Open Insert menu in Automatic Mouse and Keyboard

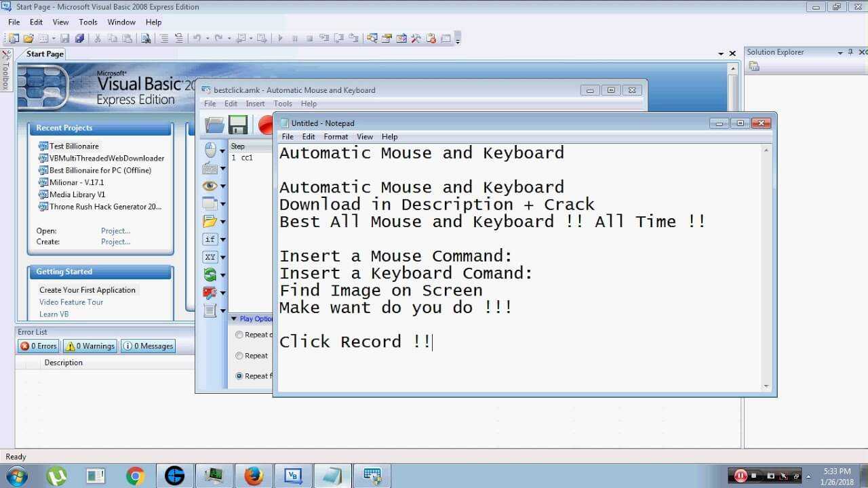click(x=256, y=104)
